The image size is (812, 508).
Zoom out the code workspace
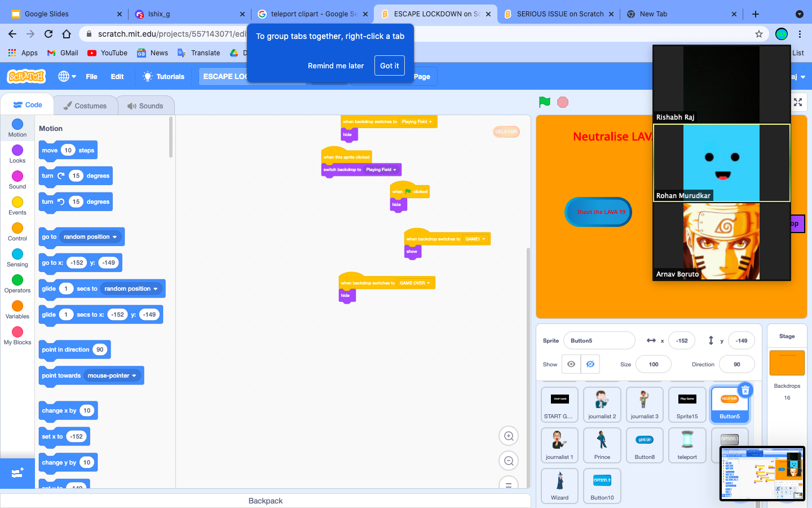[509, 461]
